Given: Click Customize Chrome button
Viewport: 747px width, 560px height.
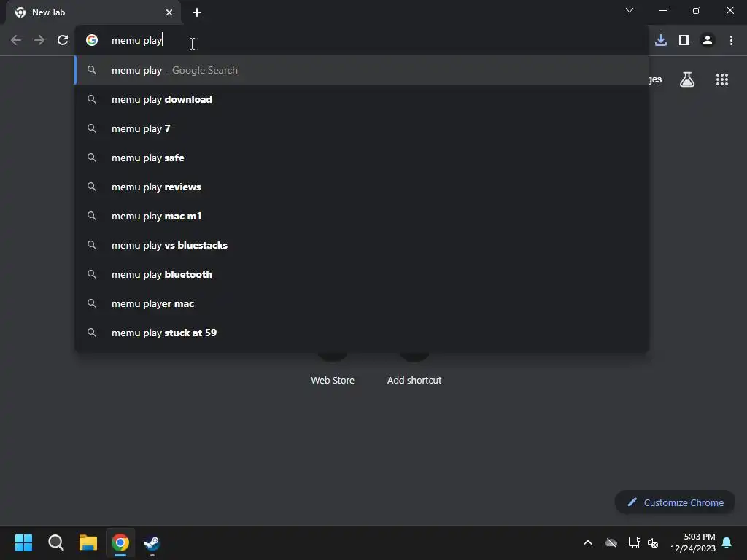Looking at the screenshot, I should coord(675,502).
